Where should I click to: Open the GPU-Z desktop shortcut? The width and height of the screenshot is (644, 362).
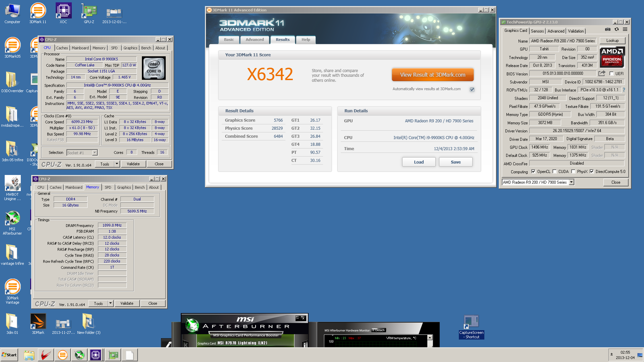click(89, 13)
